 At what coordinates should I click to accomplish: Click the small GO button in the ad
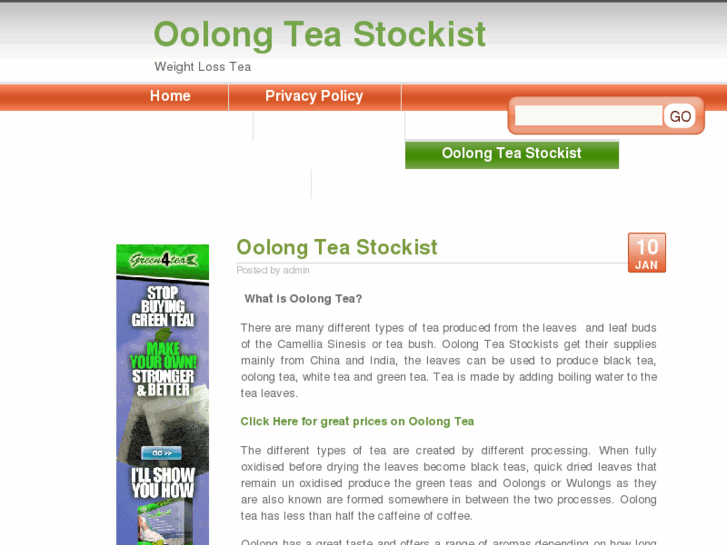tap(161, 453)
